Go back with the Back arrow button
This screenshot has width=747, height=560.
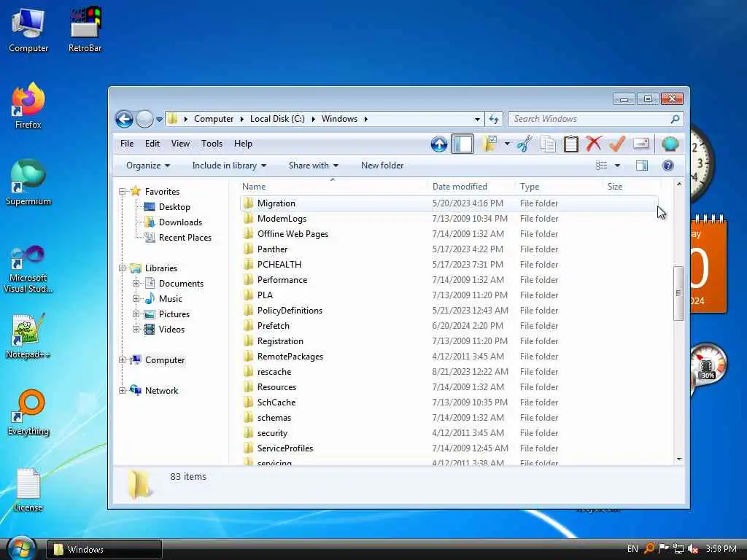(124, 119)
